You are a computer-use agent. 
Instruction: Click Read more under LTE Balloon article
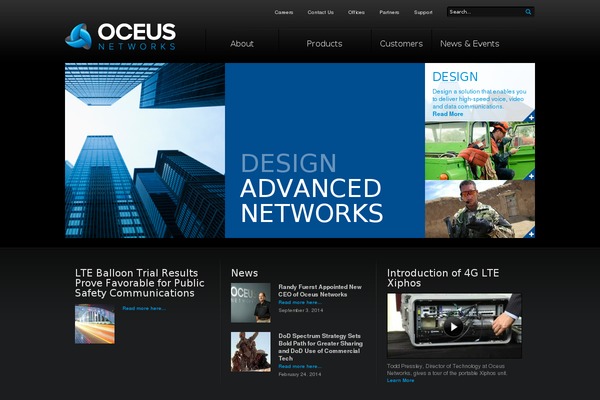(144, 308)
